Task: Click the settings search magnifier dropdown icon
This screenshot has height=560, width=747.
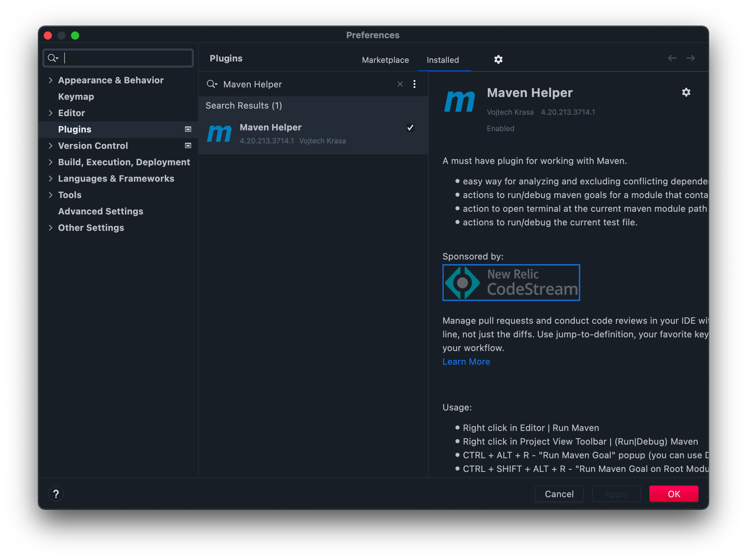Action: (53, 58)
